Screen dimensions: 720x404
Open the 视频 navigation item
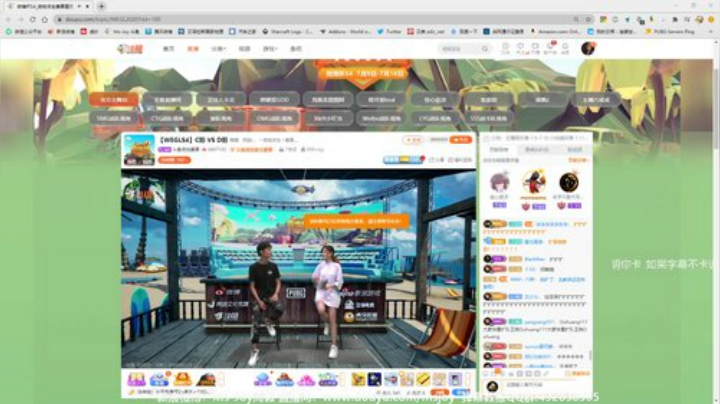[x=244, y=49]
